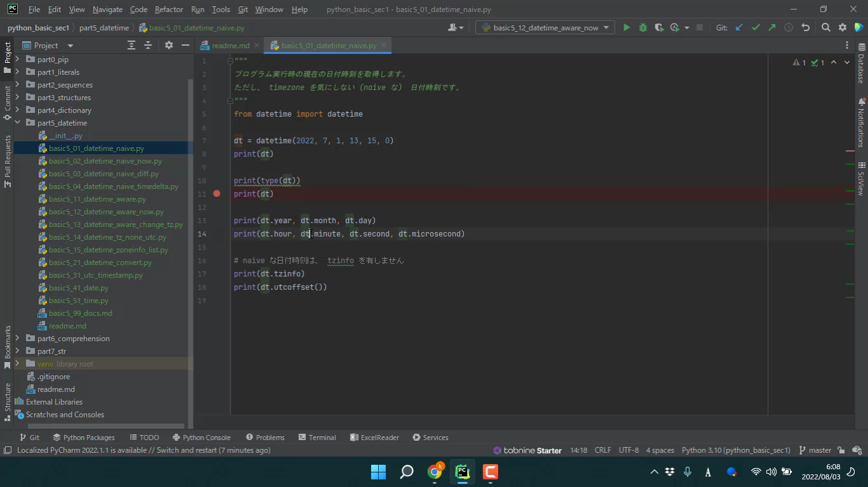Expand the part6_comprehension folder

(x=18, y=339)
